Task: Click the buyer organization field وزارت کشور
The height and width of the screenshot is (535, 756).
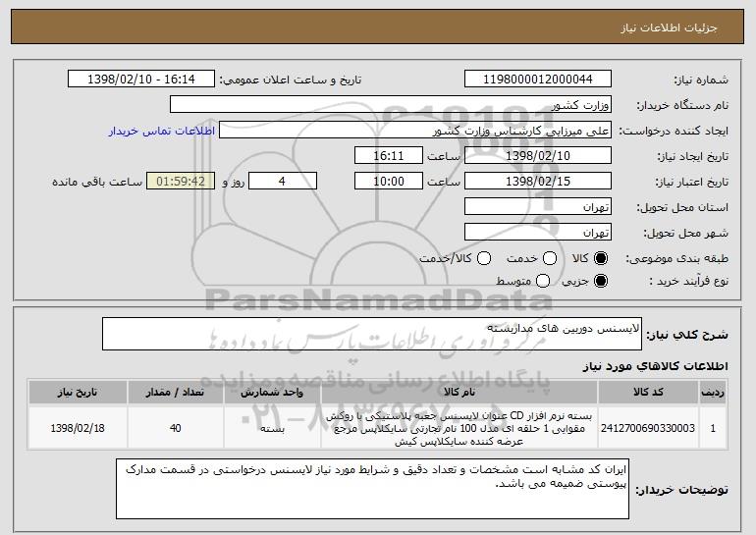Action: tap(391, 105)
